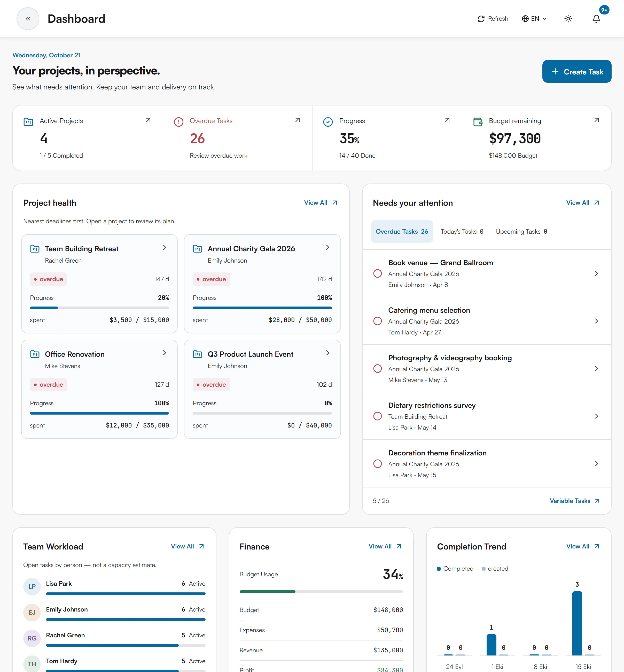Open the Progress card arrow icon
This screenshot has height=672, width=624.
447,120
